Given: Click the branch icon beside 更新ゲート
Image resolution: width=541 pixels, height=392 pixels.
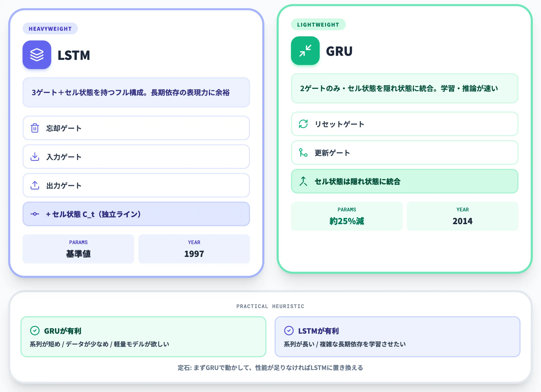Looking at the screenshot, I should (303, 153).
